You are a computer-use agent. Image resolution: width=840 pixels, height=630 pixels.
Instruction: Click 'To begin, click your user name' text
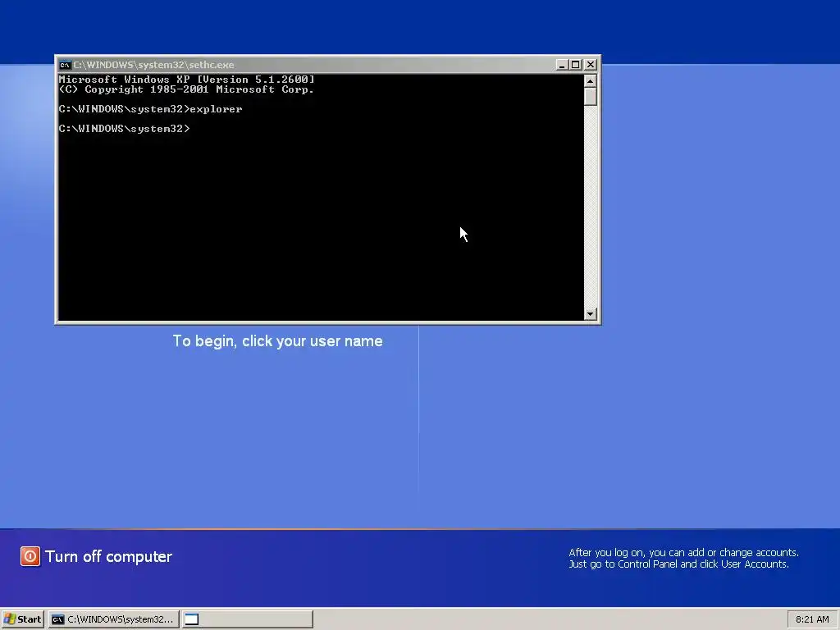[277, 341]
